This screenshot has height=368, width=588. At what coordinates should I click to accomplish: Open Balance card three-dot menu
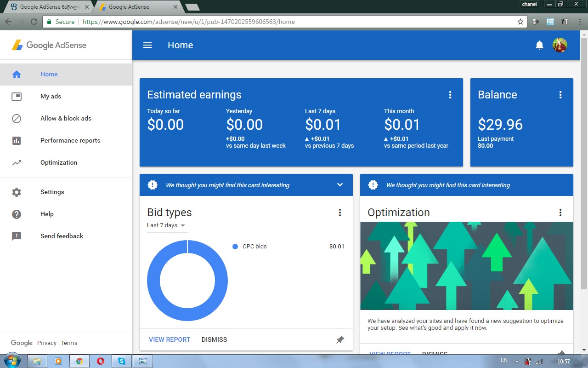tap(560, 95)
